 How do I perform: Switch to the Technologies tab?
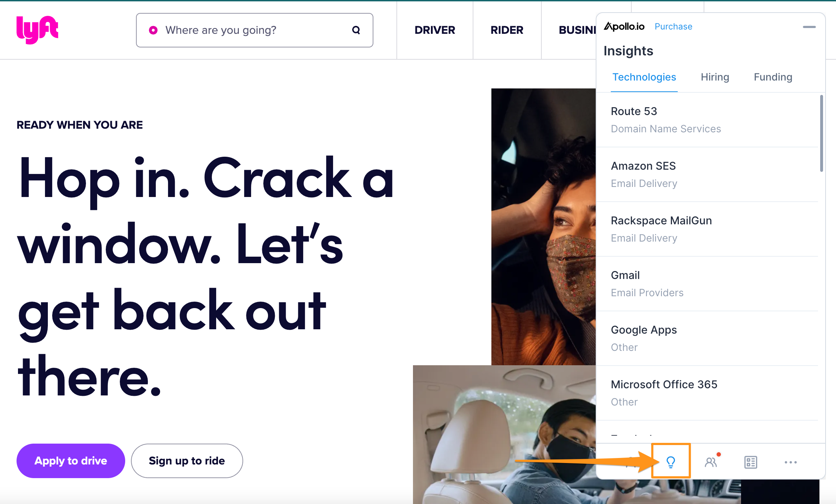click(644, 77)
